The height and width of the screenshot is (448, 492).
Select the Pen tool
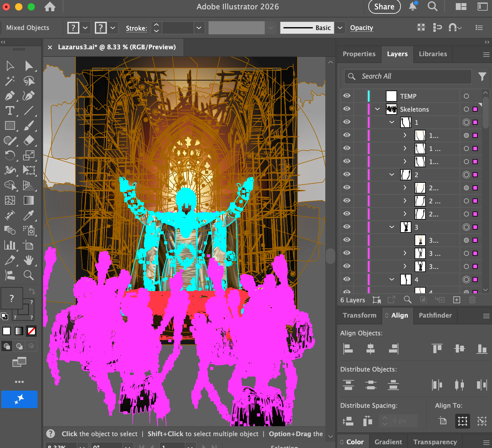click(x=10, y=96)
